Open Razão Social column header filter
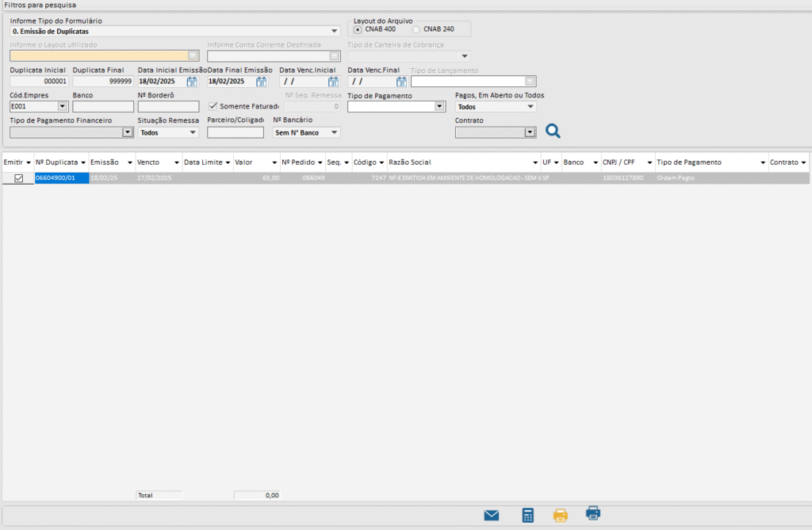This screenshot has height=530, width=812. (535, 162)
